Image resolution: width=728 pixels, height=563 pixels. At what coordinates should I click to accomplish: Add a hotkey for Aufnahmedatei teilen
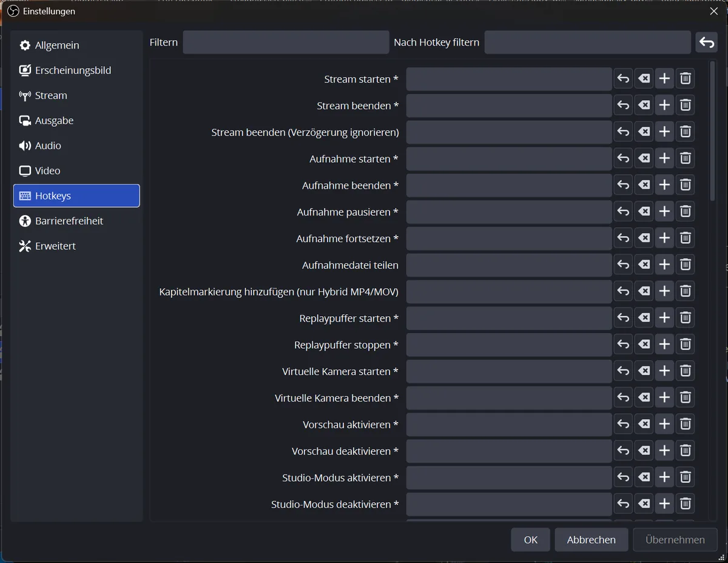(664, 265)
